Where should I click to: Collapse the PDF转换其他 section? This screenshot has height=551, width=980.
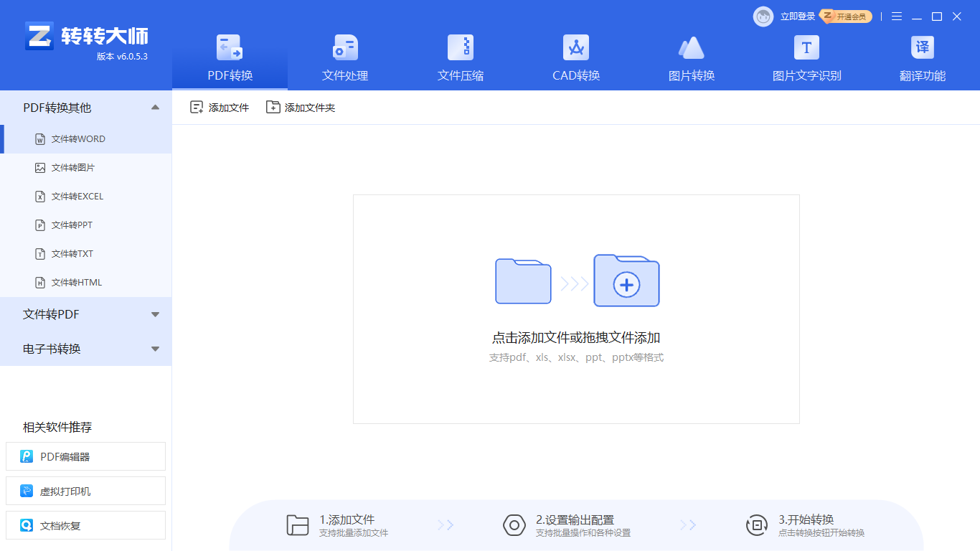click(x=154, y=106)
